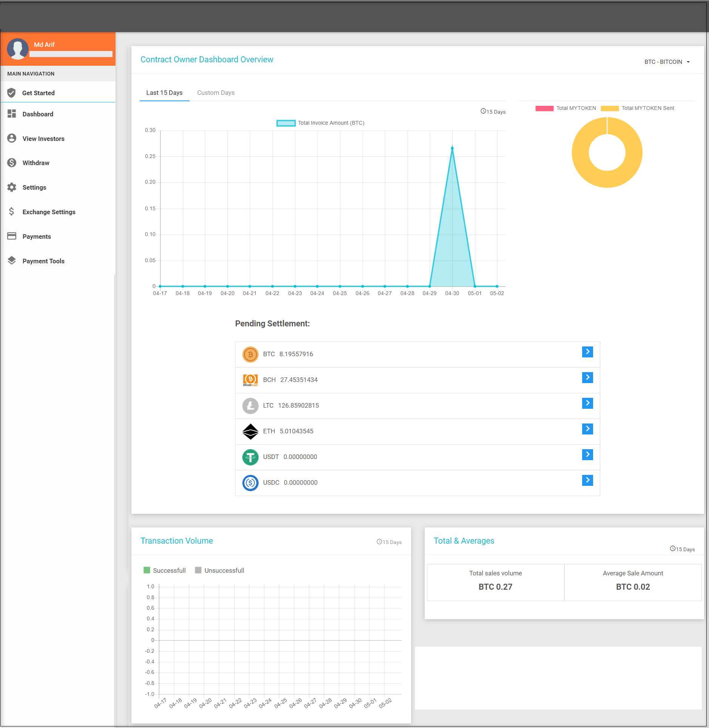The width and height of the screenshot is (709, 728).
Task: Select the Payments card icon
Action: click(x=12, y=236)
